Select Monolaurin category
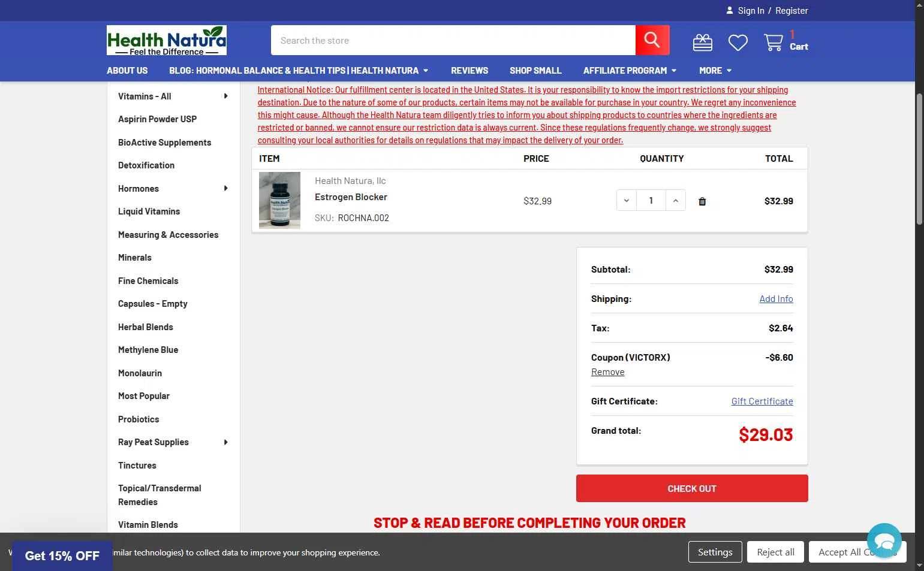This screenshot has width=924, height=571. tap(140, 373)
